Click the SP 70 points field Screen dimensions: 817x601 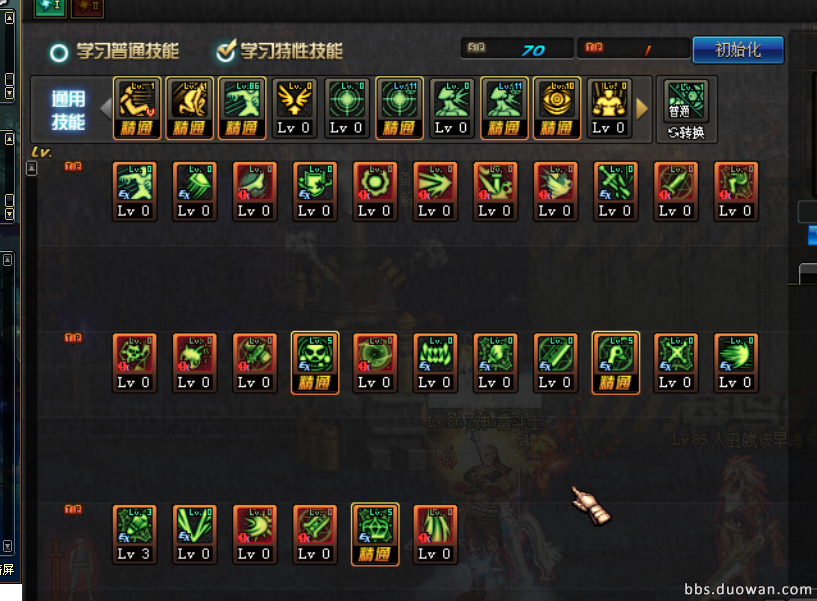pos(517,49)
